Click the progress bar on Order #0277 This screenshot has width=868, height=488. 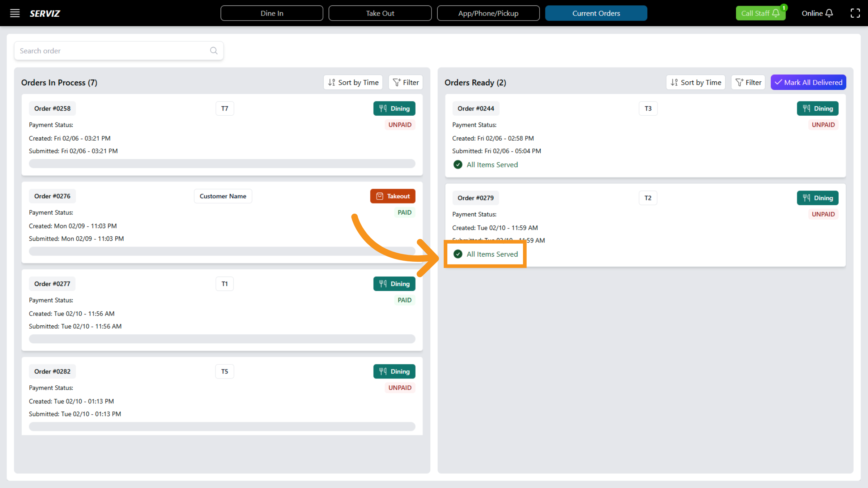[222, 339]
